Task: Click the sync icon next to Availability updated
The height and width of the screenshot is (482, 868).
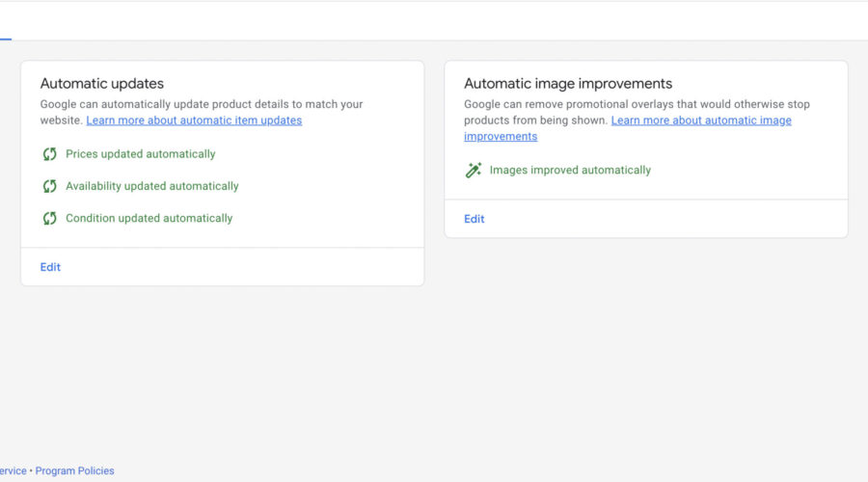Action: 49,186
